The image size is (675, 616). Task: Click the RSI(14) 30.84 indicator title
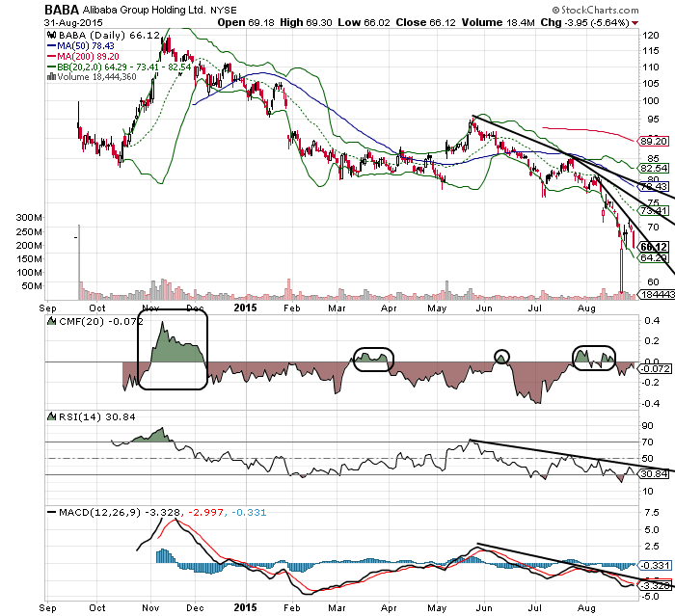tap(96, 416)
